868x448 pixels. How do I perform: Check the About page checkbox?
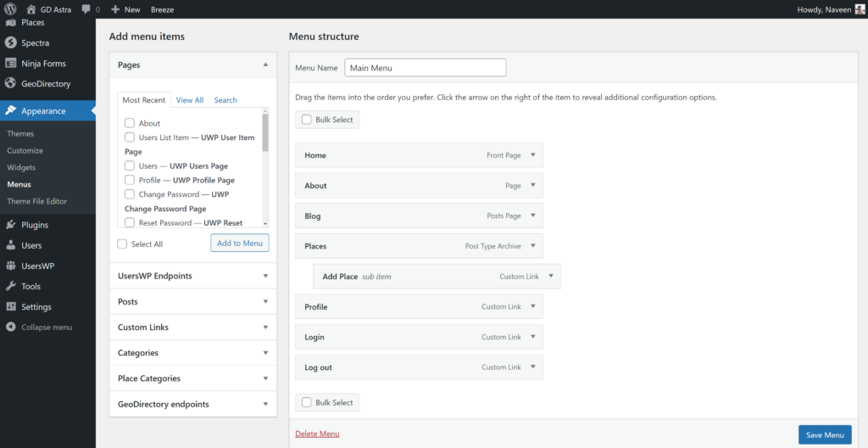click(130, 123)
